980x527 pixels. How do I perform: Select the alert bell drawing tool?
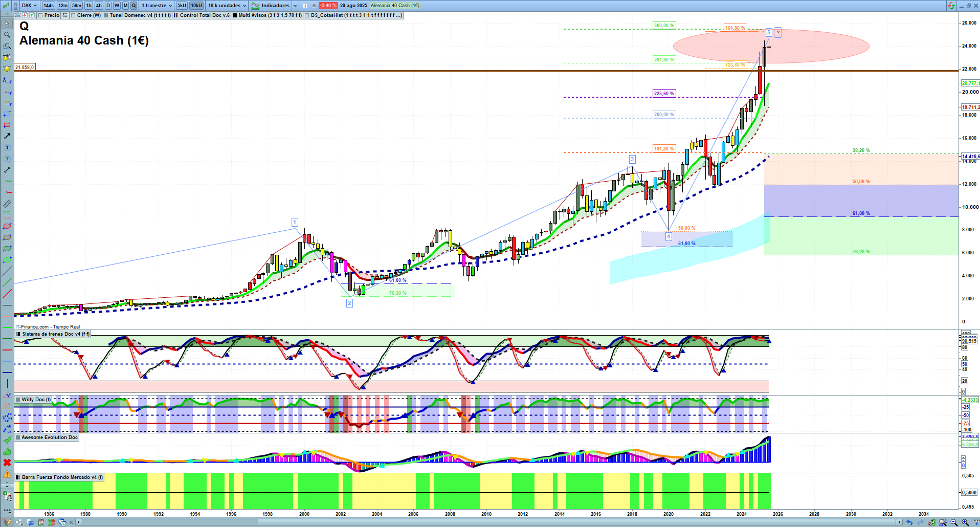tap(7, 69)
